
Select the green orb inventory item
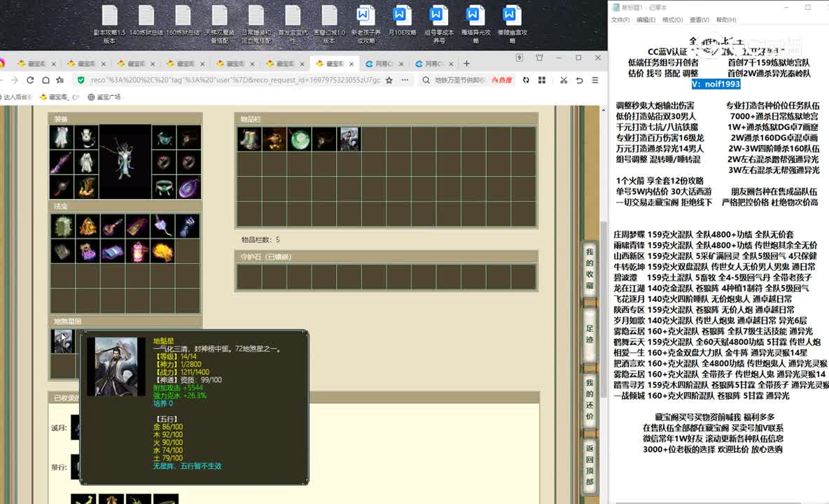(x=299, y=139)
